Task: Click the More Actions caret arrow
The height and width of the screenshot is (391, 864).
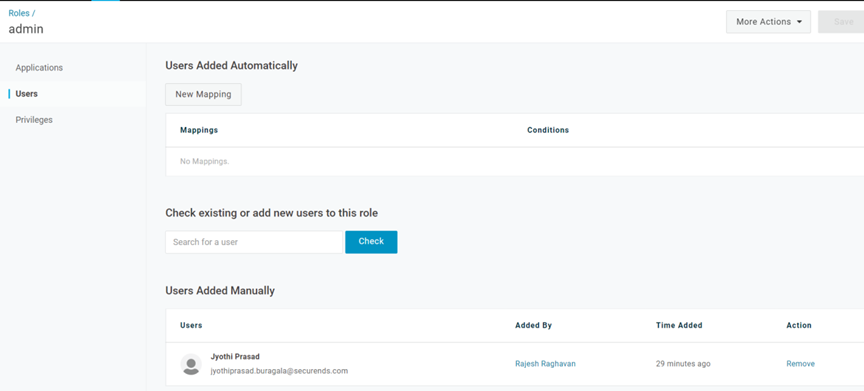Action: (800, 22)
